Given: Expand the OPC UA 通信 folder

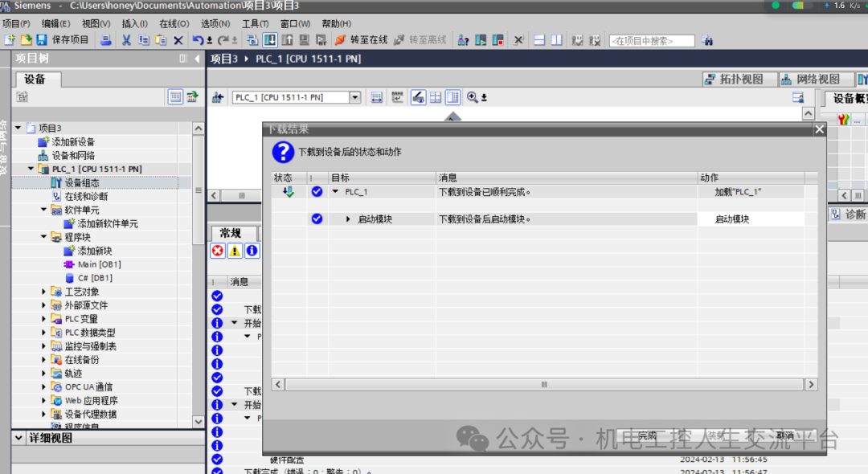Looking at the screenshot, I should click(x=43, y=386).
